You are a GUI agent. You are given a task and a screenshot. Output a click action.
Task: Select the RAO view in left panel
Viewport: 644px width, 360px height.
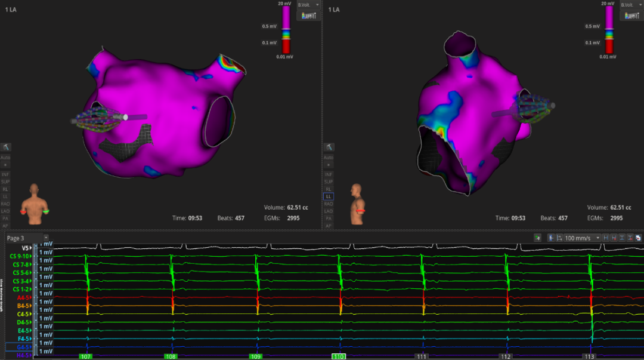point(5,204)
